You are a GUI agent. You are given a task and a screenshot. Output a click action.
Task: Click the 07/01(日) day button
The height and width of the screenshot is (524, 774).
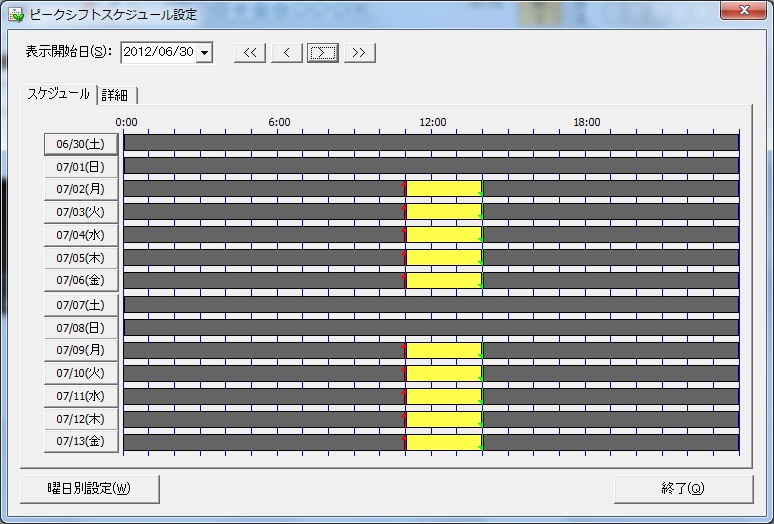pos(81,167)
